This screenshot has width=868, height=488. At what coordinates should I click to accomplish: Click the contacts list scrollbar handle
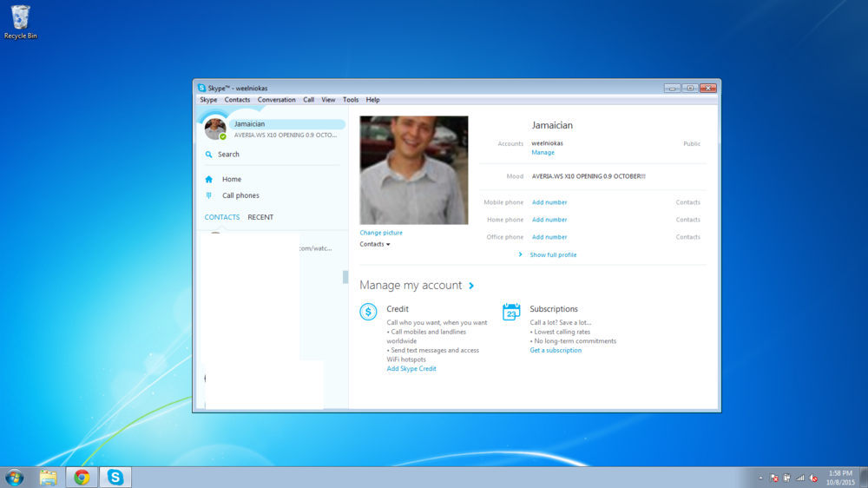[x=345, y=277]
